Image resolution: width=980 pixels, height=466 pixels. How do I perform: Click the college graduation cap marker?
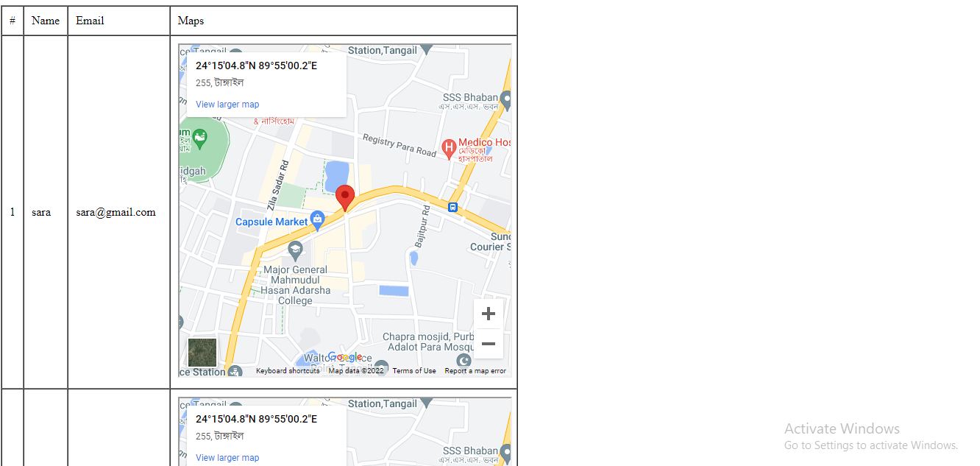coord(296,250)
